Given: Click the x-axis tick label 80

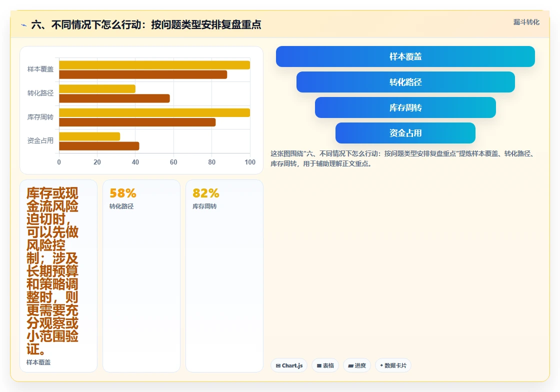Looking at the screenshot, I should point(212,162).
